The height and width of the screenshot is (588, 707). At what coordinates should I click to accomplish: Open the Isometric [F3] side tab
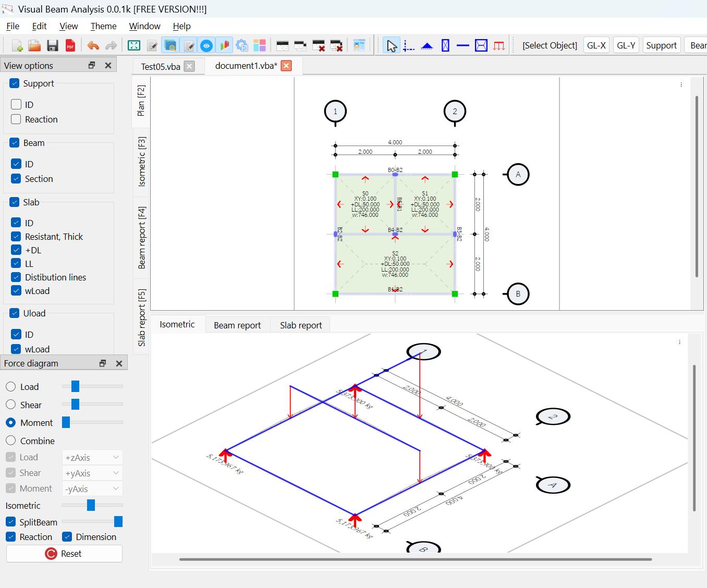coord(141,162)
